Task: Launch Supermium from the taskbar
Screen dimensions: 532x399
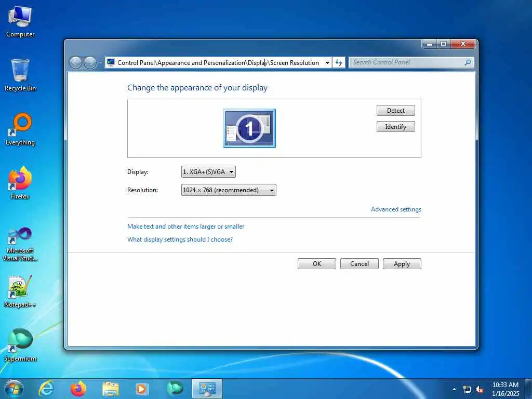Action: [x=175, y=389]
